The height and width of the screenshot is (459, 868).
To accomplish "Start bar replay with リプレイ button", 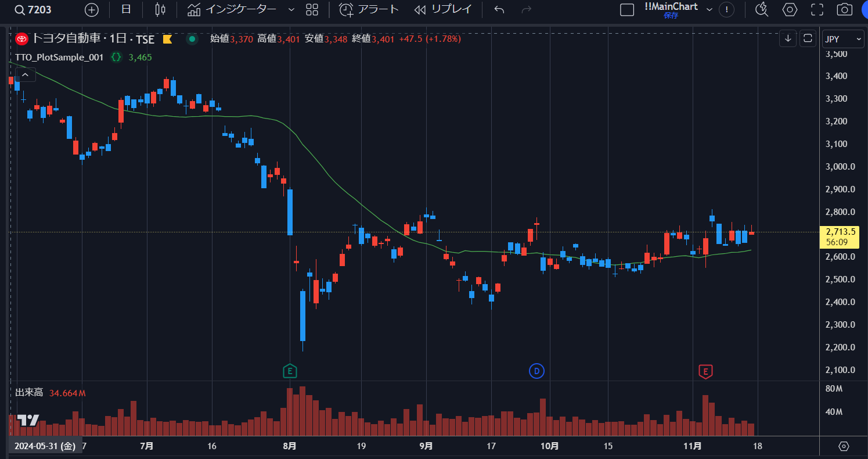I will point(443,10).
